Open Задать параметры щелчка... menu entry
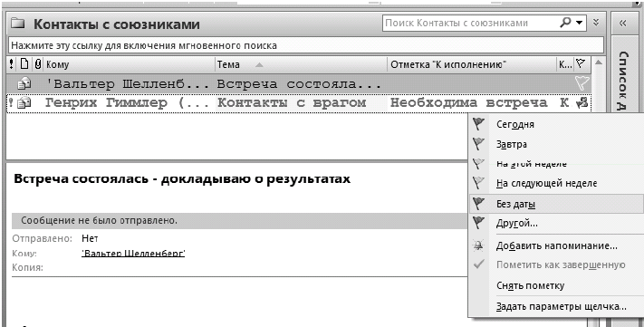Image resolution: width=644 pixels, height=327 pixels. pyautogui.click(x=556, y=306)
